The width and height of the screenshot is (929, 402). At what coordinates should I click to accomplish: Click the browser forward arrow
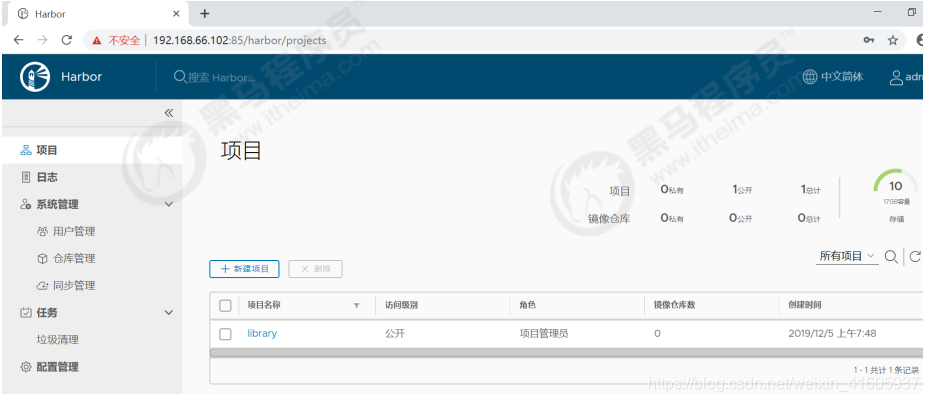click(43, 40)
